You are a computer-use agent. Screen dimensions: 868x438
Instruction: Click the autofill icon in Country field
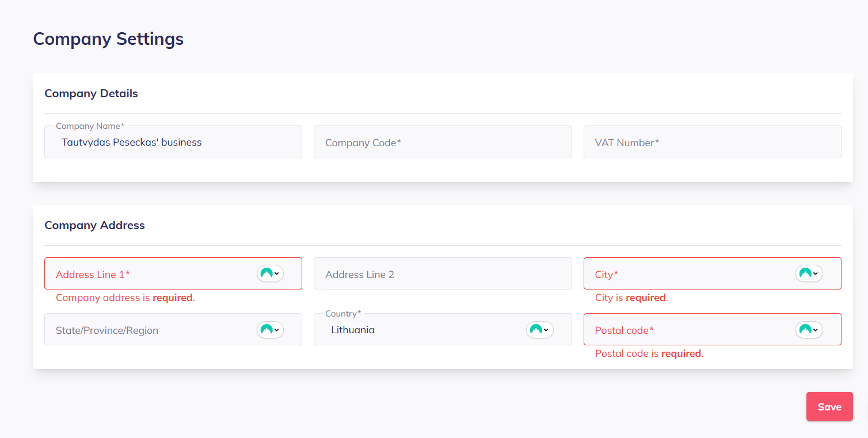[539, 329]
